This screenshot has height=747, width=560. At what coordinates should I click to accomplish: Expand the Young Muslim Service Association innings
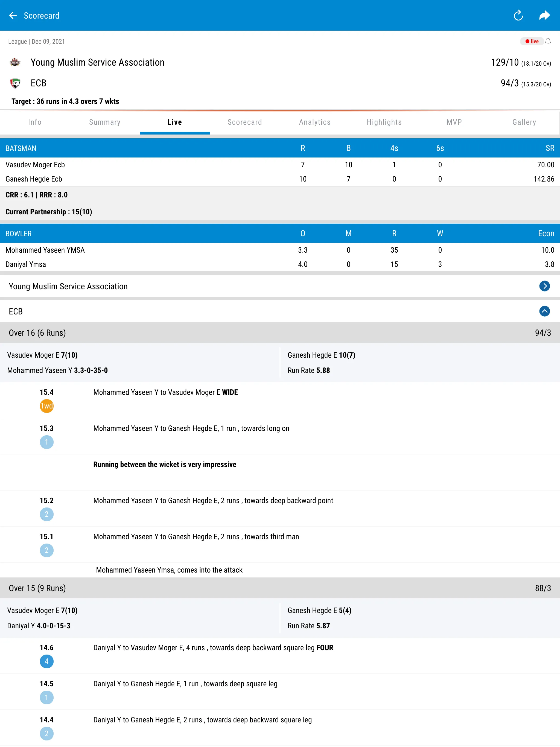[544, 286]
